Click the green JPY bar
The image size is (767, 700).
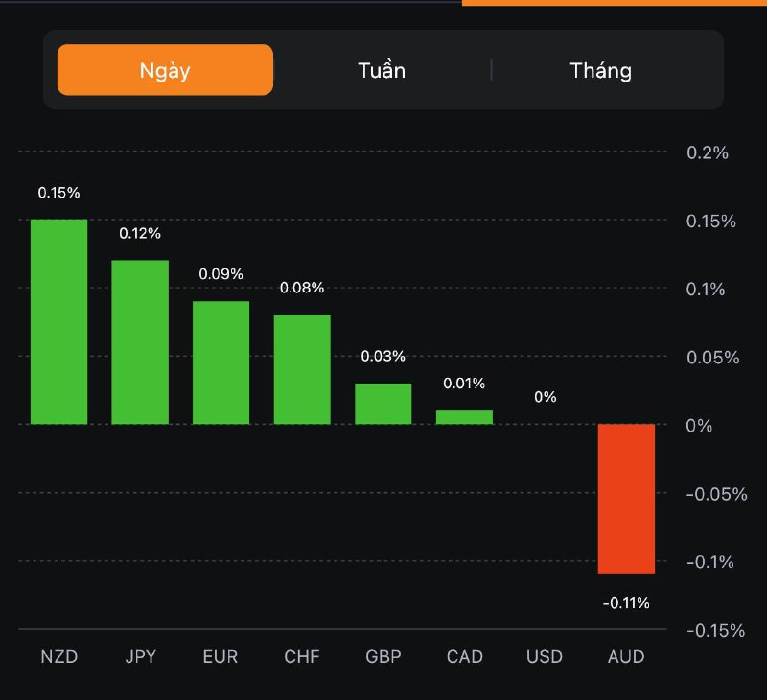tap(140, 342)
